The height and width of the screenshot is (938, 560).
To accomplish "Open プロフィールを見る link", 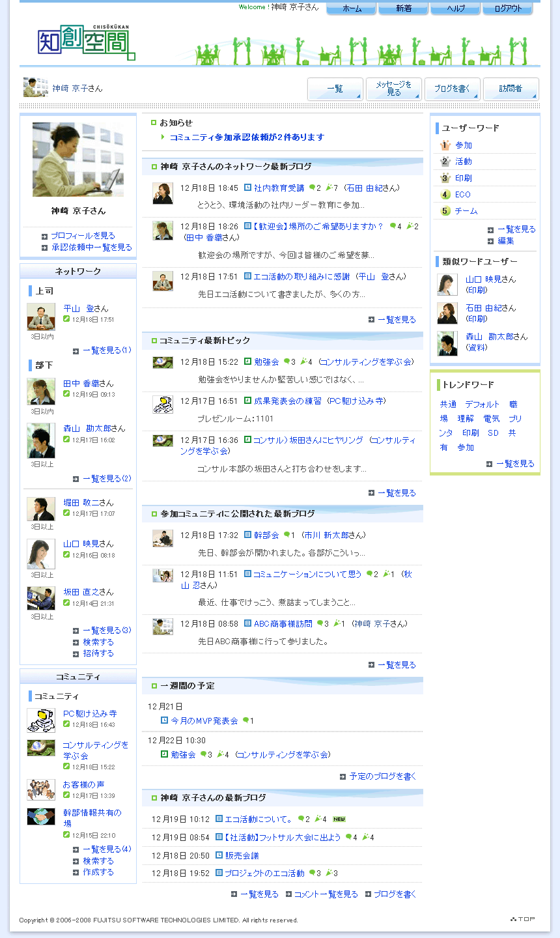I will [x=83, y=236].
